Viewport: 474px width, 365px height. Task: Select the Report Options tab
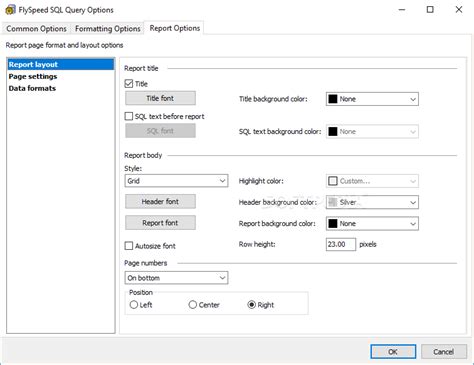click(175, 28)
